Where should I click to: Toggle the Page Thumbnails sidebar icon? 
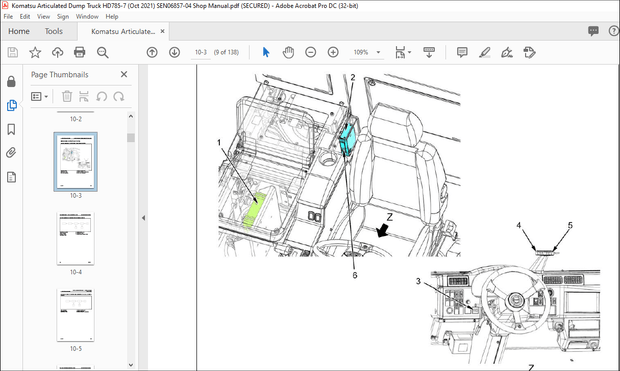11,105
